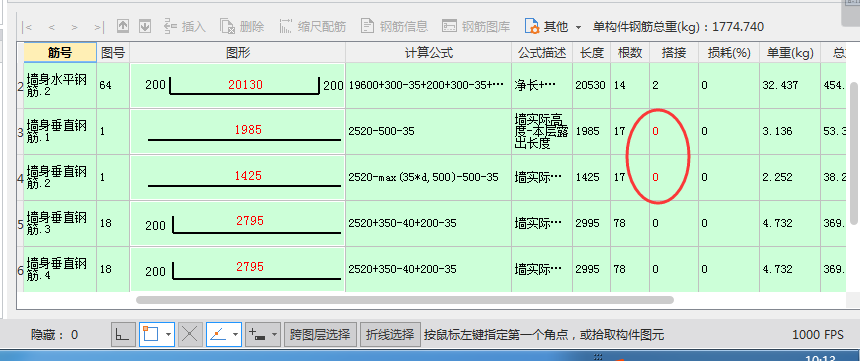Open object snap dropdown arrow
The image size is (860, 361).
[x=169, y=334]
